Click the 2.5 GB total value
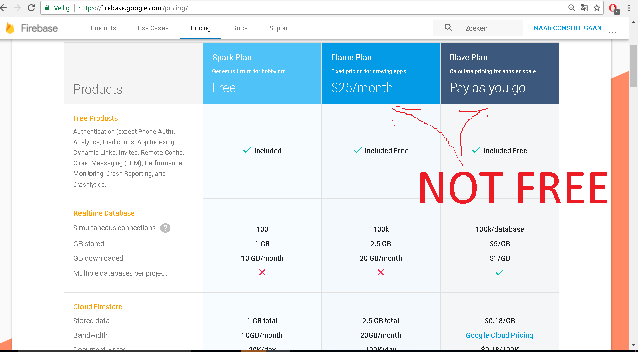644x352 pixels. [381, 321]
